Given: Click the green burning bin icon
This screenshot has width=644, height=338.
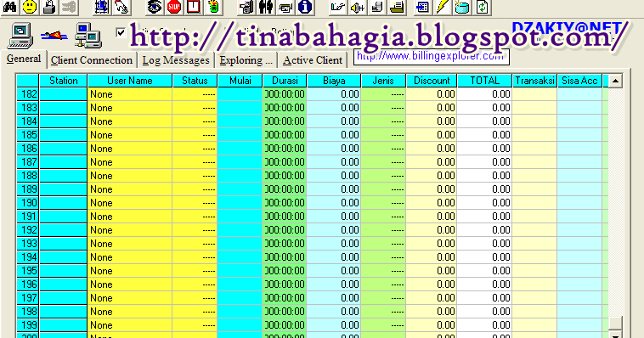Looking at the screenshot, I should [x=213, y=7].
